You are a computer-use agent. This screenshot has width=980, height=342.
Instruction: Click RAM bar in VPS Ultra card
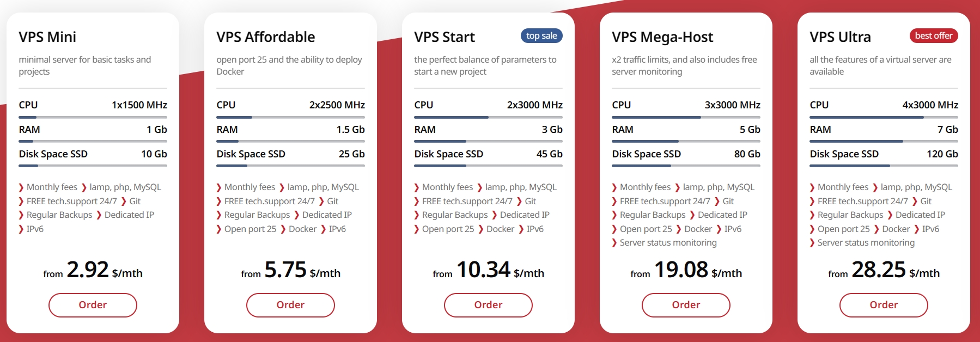[884, 142]
